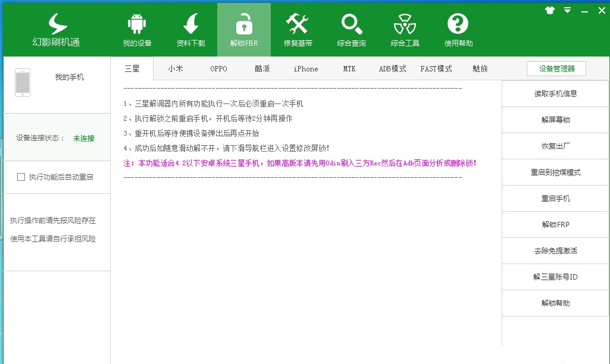Switch to the 三星 tab
This screenshot has width=610, height=364.
coord(132,69)
